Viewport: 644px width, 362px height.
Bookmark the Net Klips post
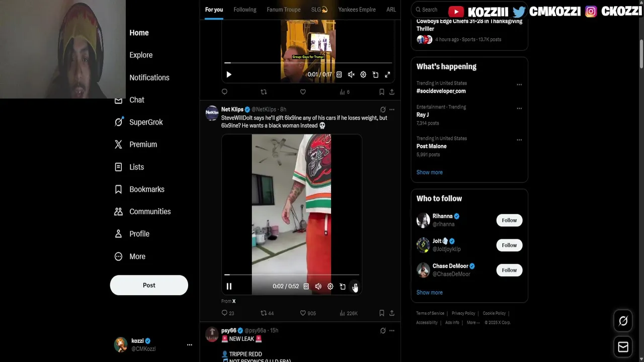click(x=381, y=313)
